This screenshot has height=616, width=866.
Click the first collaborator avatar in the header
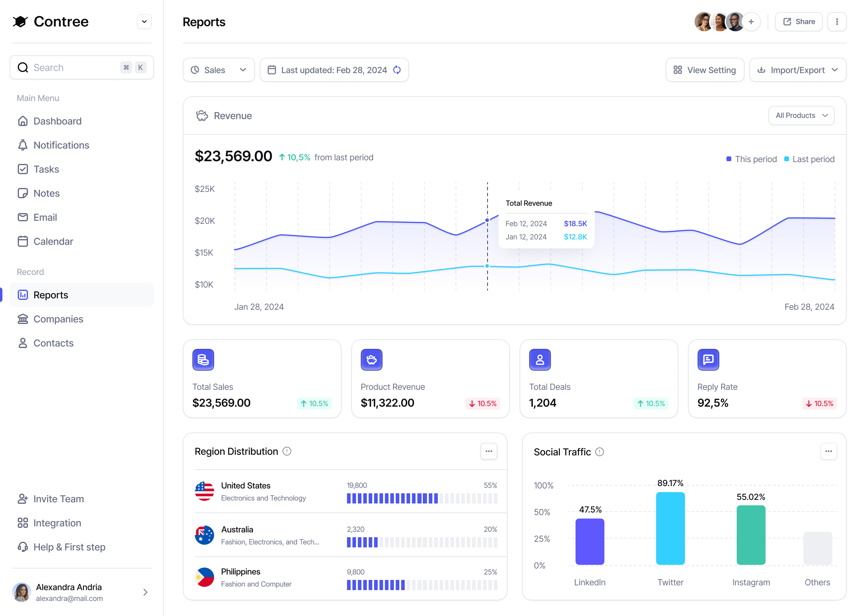[x=704, y=22]
